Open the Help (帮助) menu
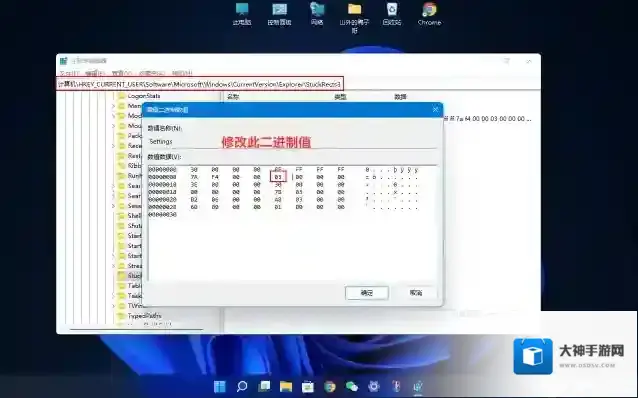 181,73
